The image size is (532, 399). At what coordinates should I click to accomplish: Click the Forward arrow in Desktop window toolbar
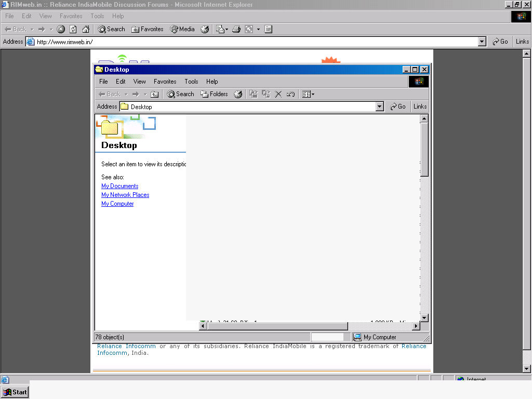coord(136,94)
